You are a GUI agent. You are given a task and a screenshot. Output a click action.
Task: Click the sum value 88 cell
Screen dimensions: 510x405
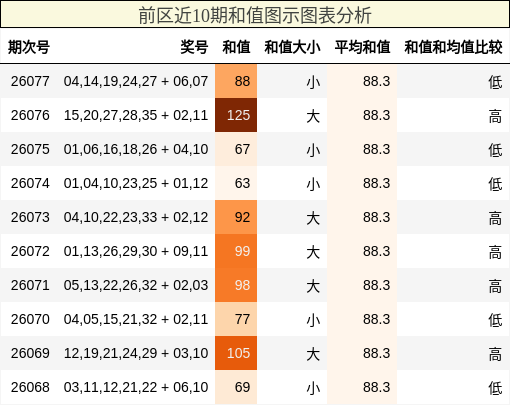(236, 81)
